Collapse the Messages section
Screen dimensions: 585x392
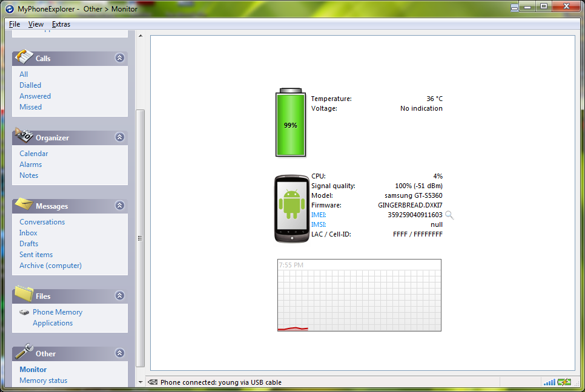coord(120,205)
